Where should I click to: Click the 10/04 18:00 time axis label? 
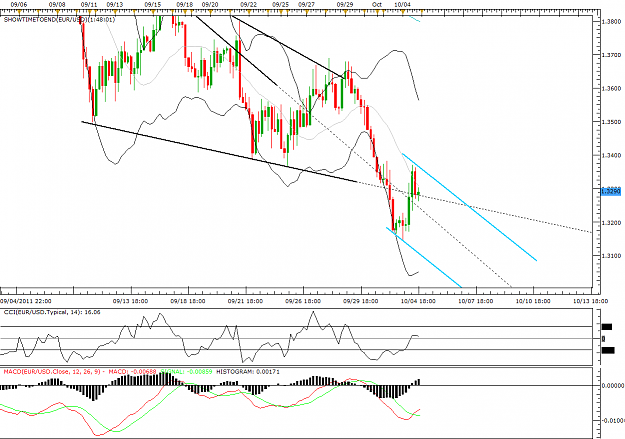coord(418,301)
